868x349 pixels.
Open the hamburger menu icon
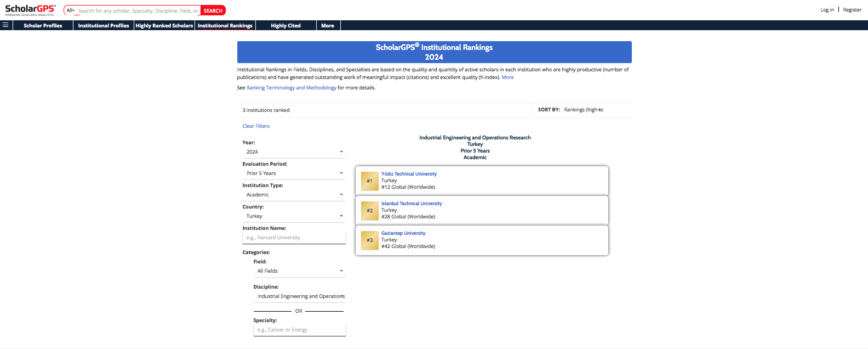coord(5,25)
